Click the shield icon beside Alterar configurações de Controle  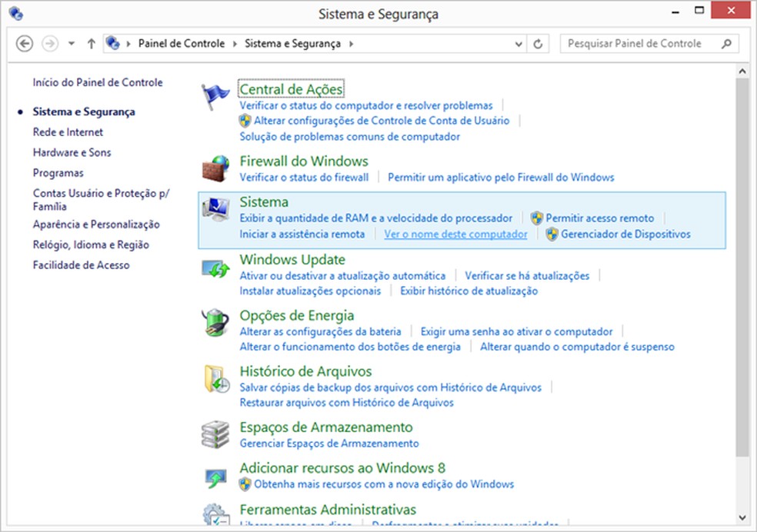[245, 121]
